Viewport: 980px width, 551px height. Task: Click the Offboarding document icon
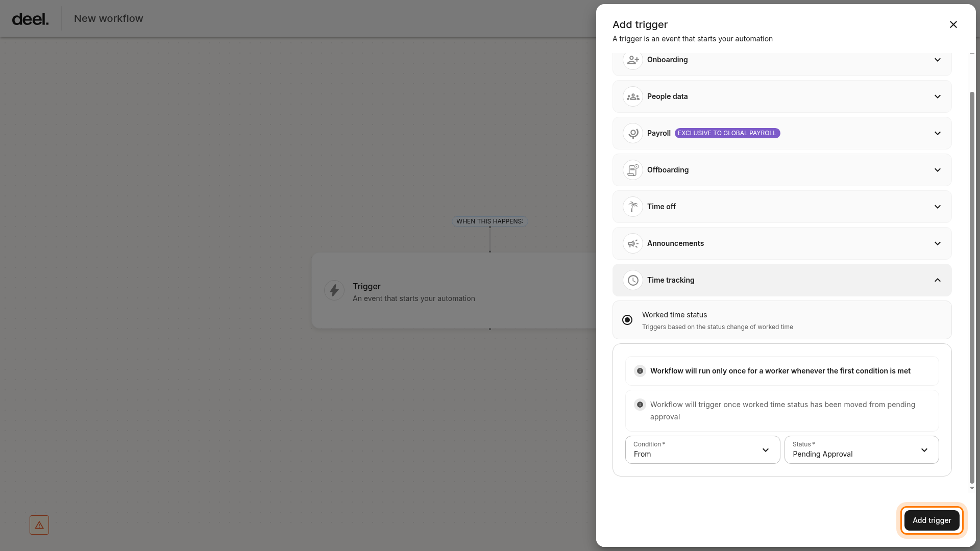click(x=633, y=170)
